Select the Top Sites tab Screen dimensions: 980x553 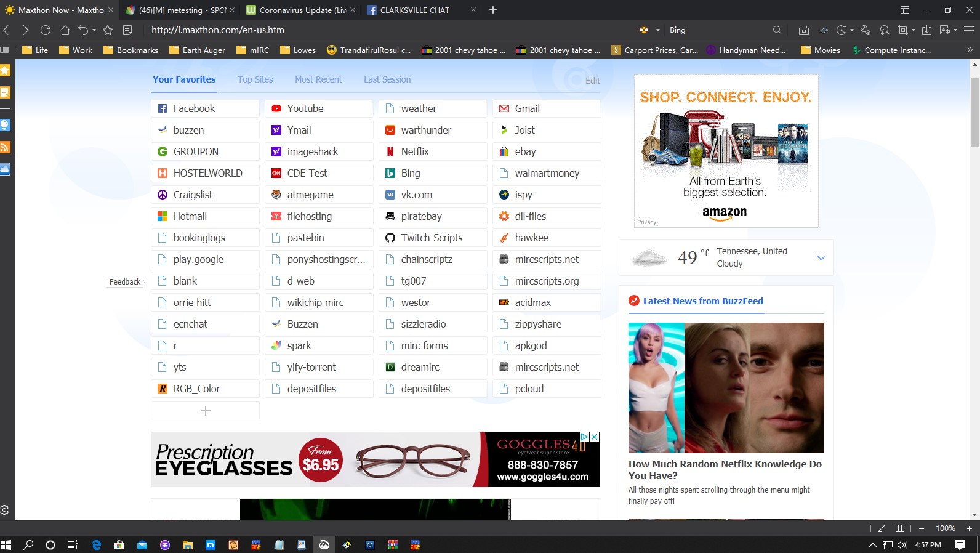pos(255,79)
